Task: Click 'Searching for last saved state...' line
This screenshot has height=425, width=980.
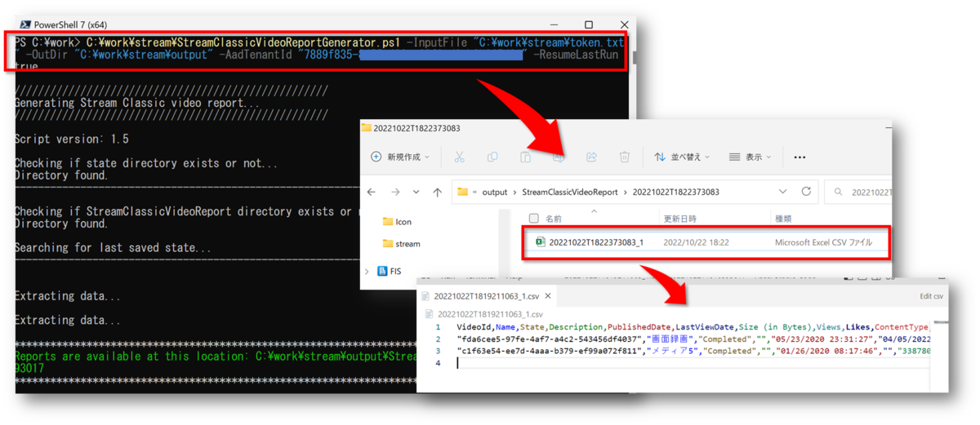Action: coord(113,247)
